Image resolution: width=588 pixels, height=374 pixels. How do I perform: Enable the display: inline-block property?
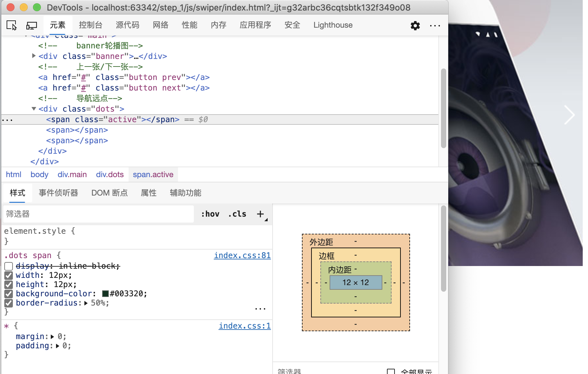[x=9, y=266]
